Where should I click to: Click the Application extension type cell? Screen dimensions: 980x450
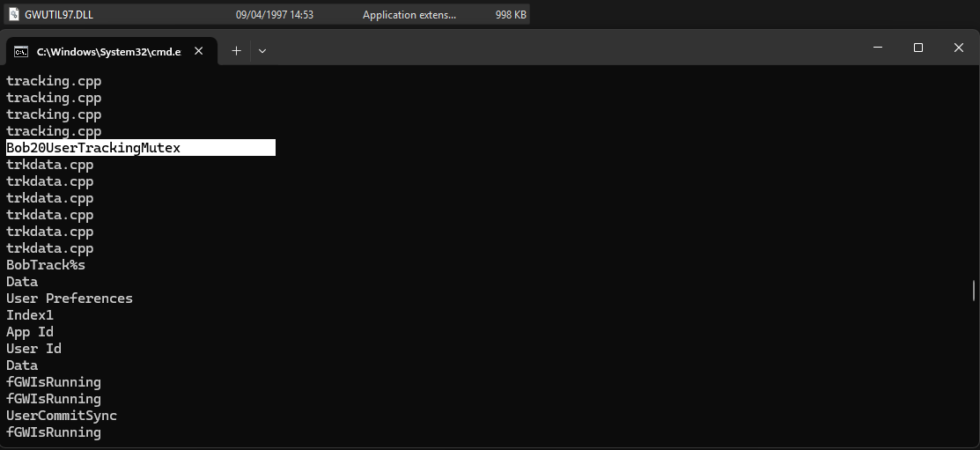[409, 15]
